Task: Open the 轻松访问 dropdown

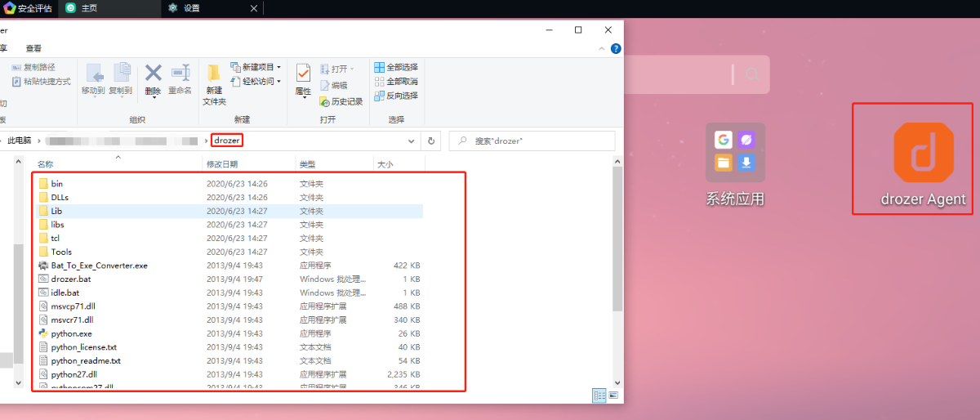Action: click(256, 81)
